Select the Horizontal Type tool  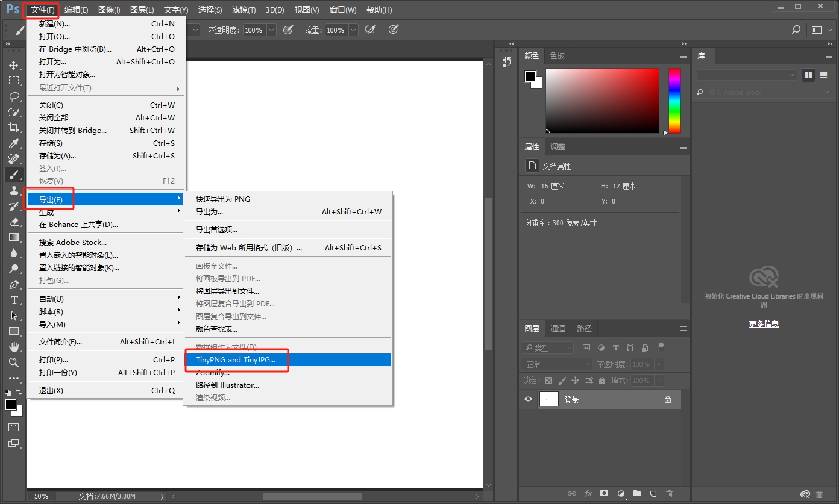[13, 300]
